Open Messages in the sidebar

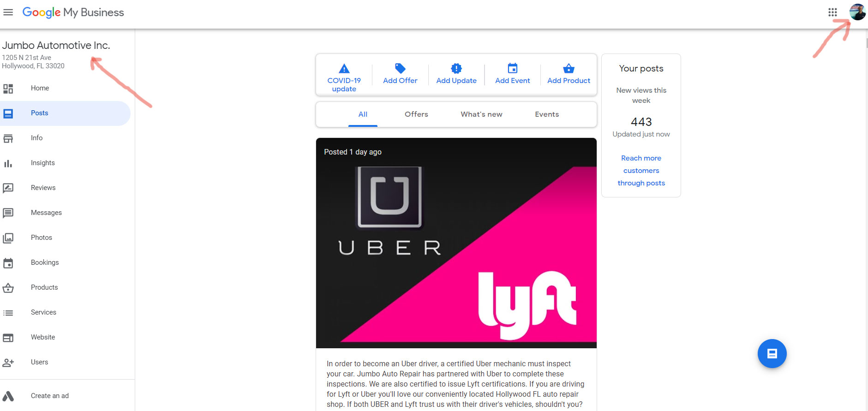pos(65,213)
